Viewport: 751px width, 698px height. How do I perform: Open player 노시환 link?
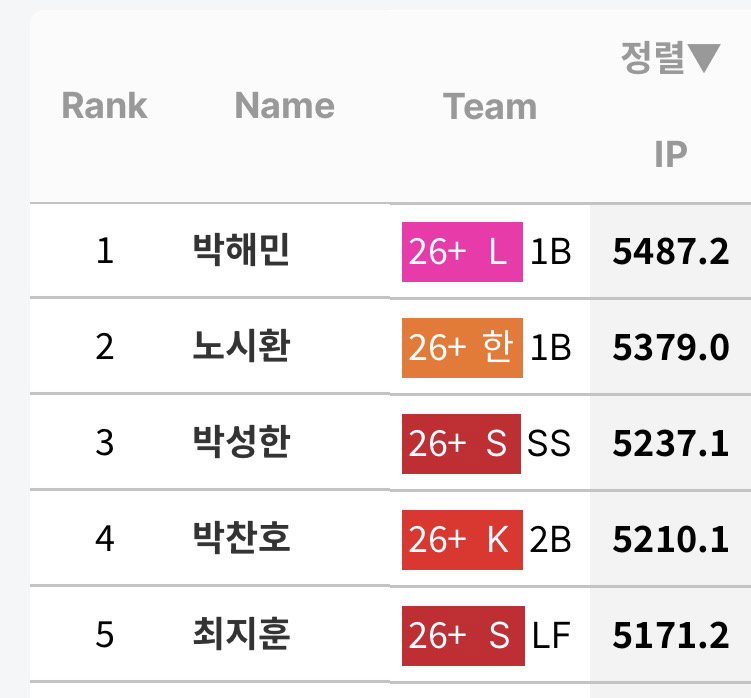tap(241, 347)
